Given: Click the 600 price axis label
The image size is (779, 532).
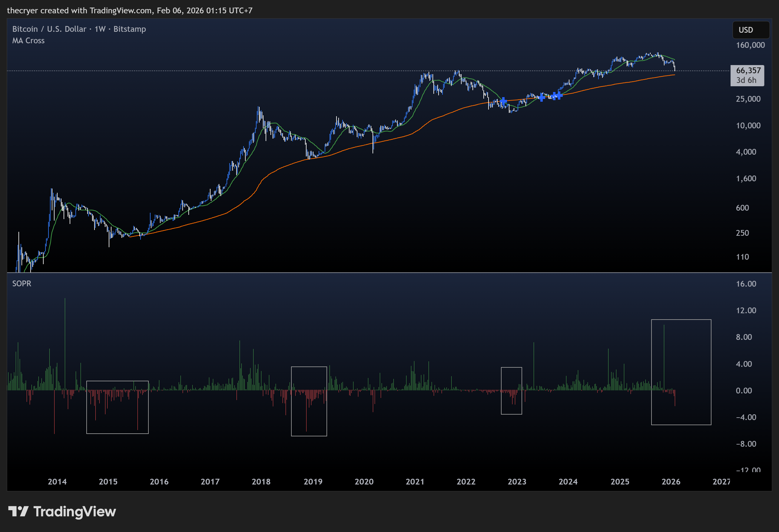Looking at the screenshot, I should tap(742, 208).
